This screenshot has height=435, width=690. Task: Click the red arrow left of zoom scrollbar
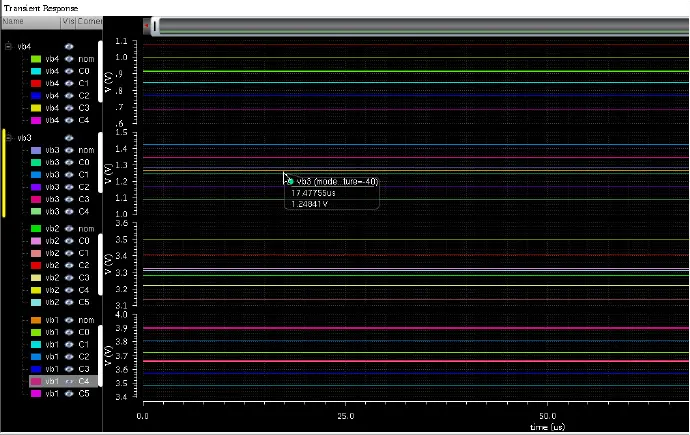coord(147,26)
